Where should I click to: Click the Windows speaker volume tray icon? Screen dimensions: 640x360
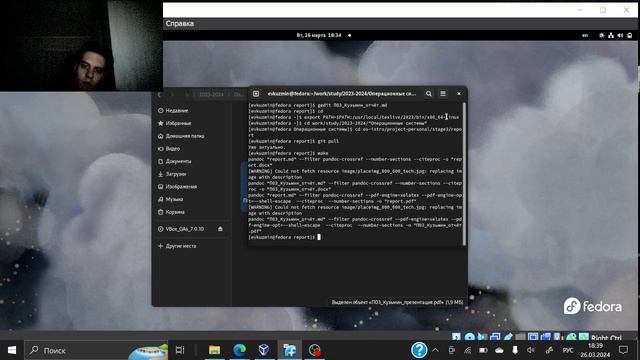point(531,350)
